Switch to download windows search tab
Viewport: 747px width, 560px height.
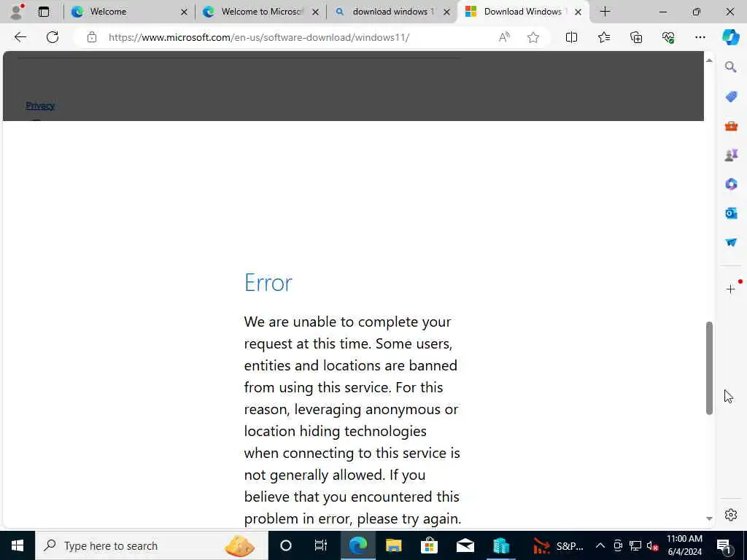point(392,12)
